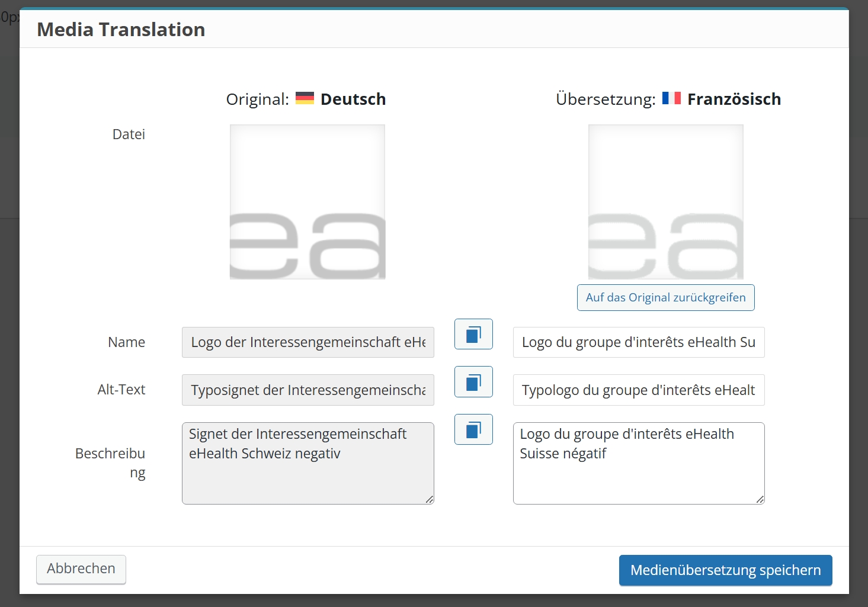868x607 pixels.
Task: Click the 'Datei' row label
Action: pos(129,134)
